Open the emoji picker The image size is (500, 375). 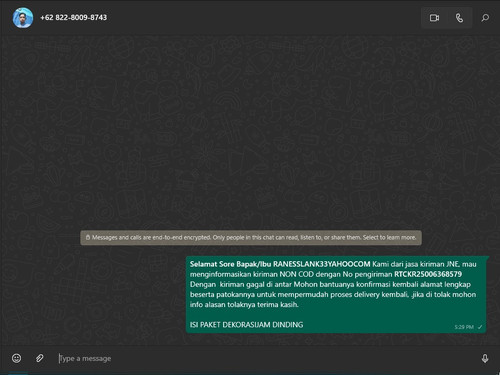click(16, 358)
